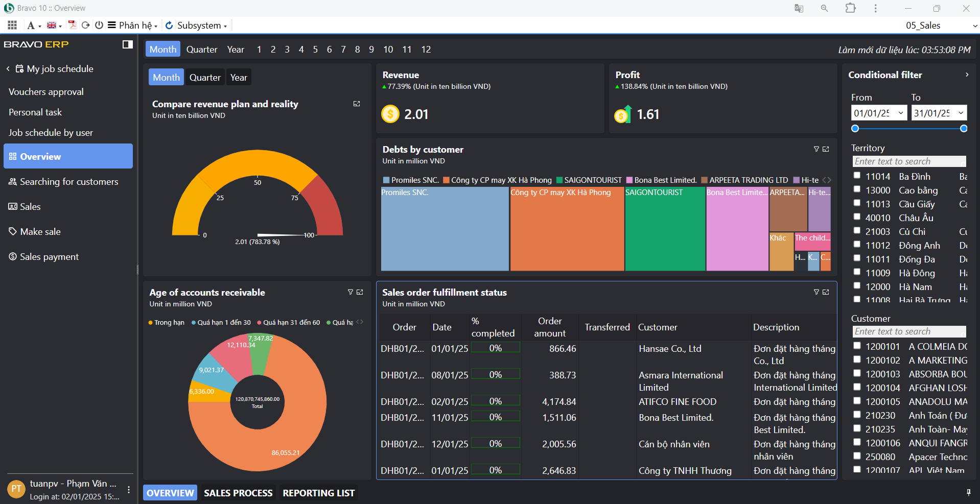980x504 pixels.
Task: Click the filter icon on Age of accounts receivable
Action: tap(350, 292)
